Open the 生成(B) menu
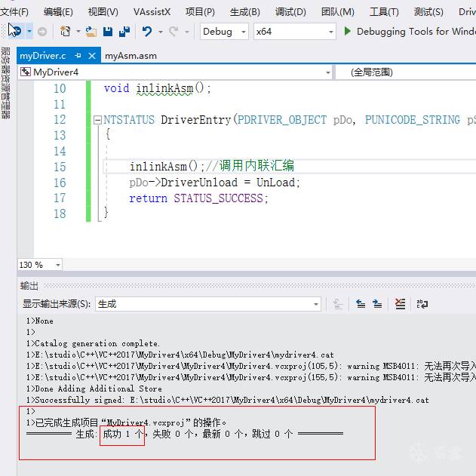 pos(244,12)
